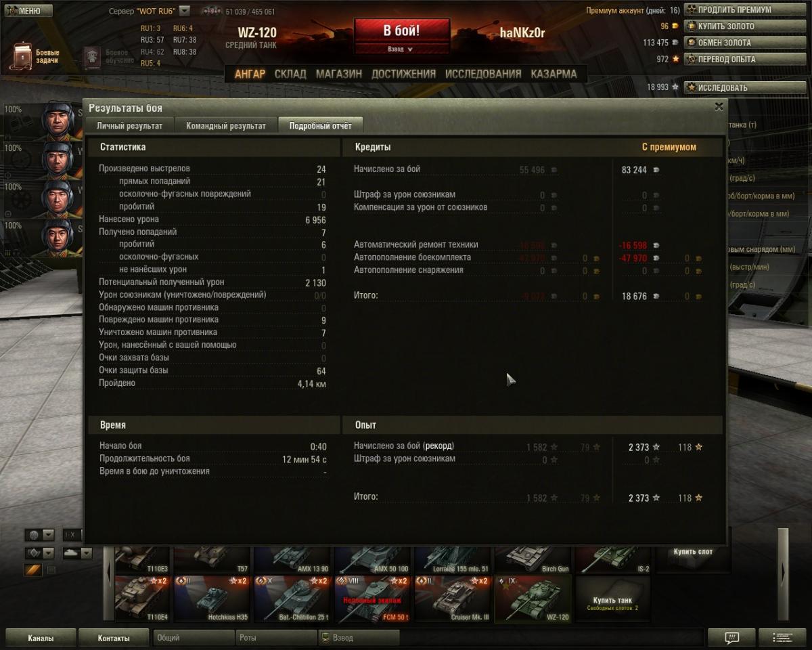Select the T110E3 tank
812x650 pixels.
[142, 559]
